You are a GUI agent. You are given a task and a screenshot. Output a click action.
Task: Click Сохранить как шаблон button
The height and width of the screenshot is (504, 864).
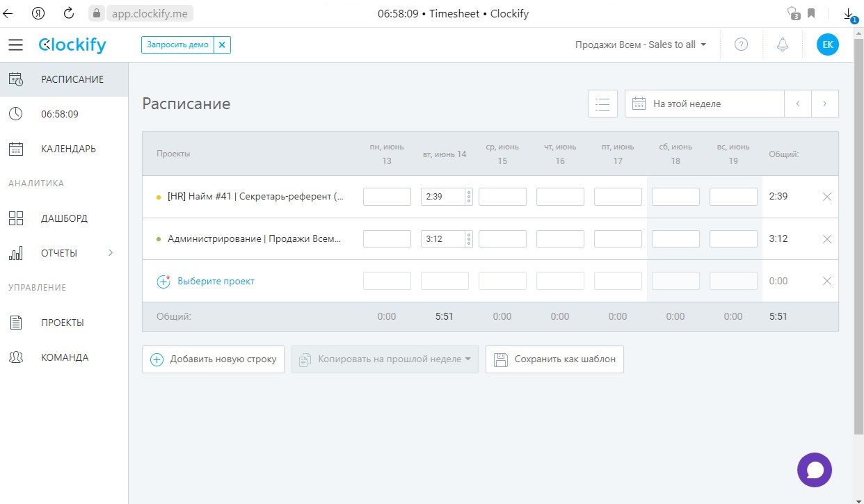554,359
